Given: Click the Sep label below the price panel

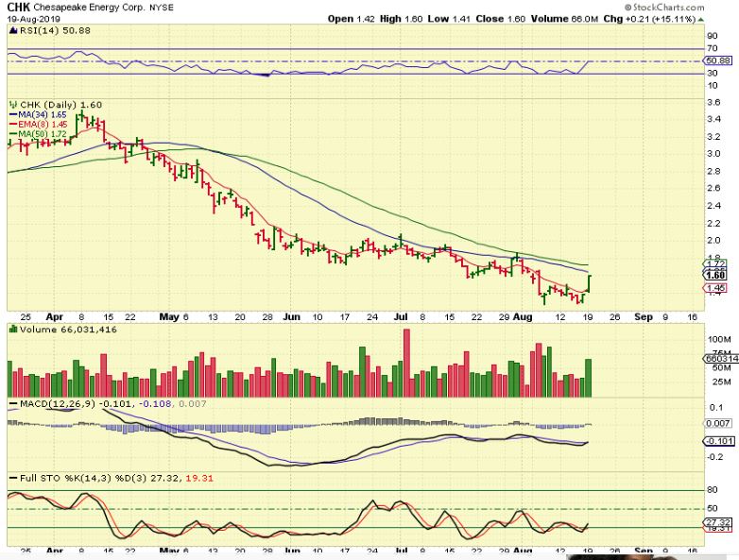Looking at the screenshot, I should pos(644,317).
